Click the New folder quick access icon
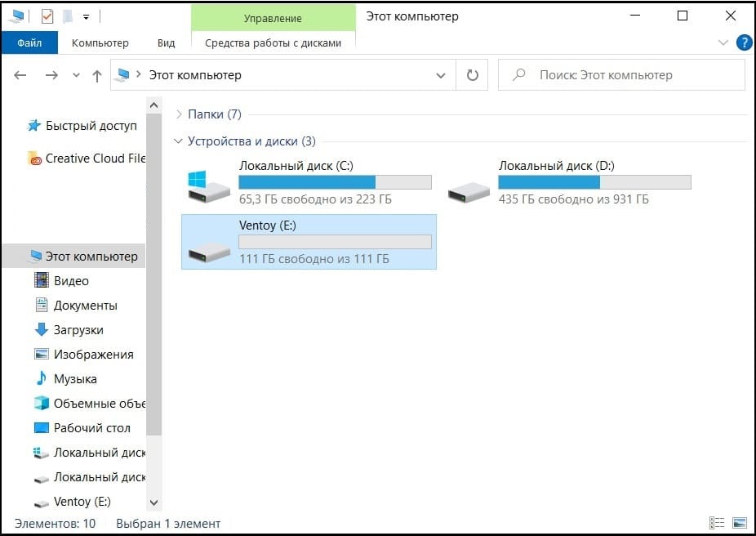Screen dimensions: 756x536 (68, 16)
